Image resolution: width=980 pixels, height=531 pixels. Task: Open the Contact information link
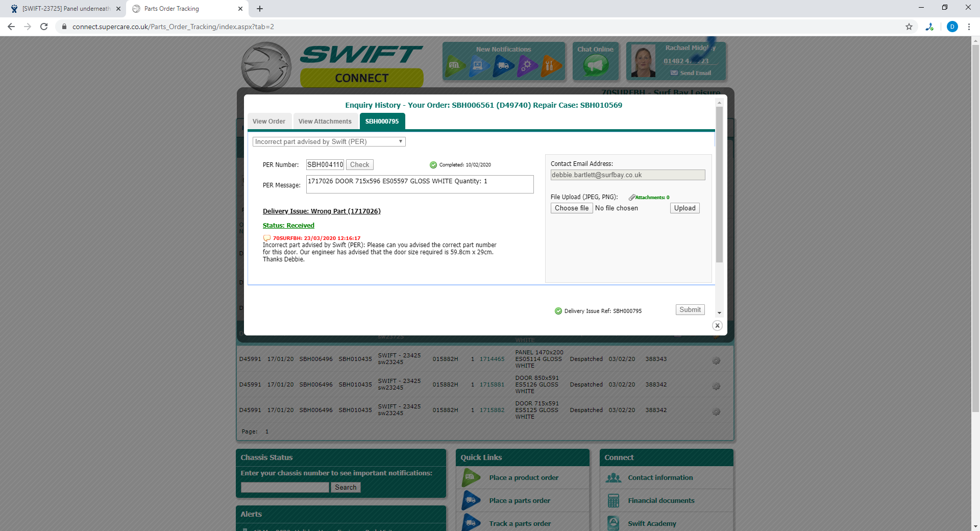[660, 478]
